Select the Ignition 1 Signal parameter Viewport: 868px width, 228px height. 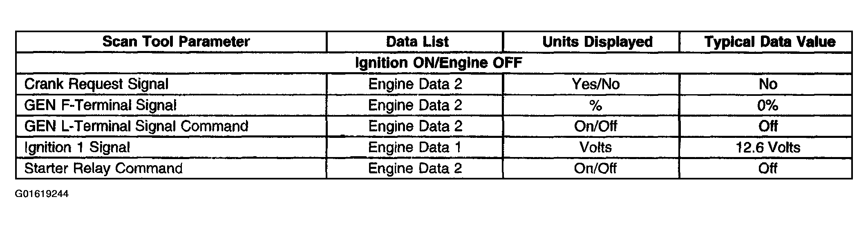(77, 147)
